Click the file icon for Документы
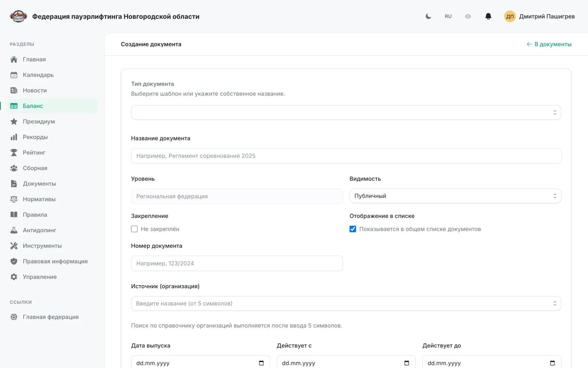 coord(14,184)
